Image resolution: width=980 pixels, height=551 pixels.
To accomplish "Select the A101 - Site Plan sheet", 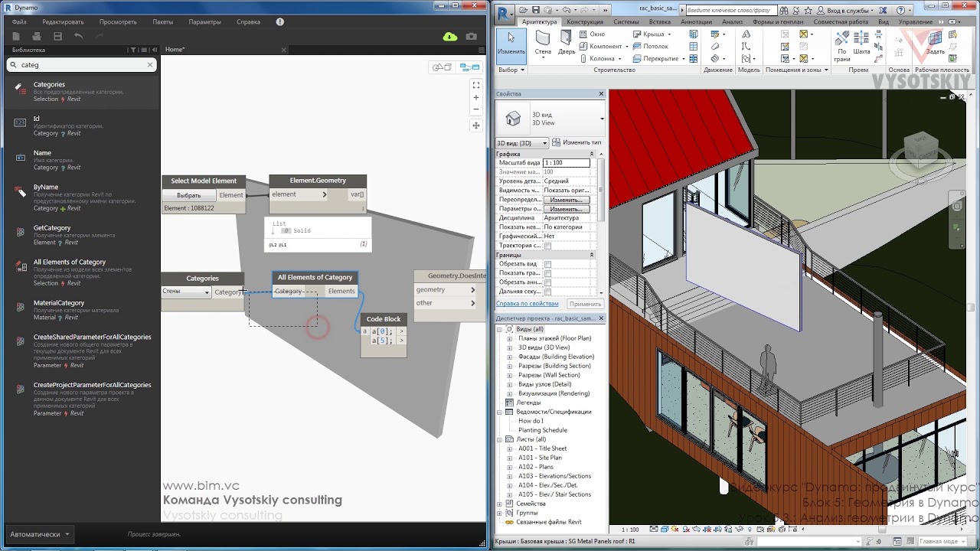I will pos(540,458).
